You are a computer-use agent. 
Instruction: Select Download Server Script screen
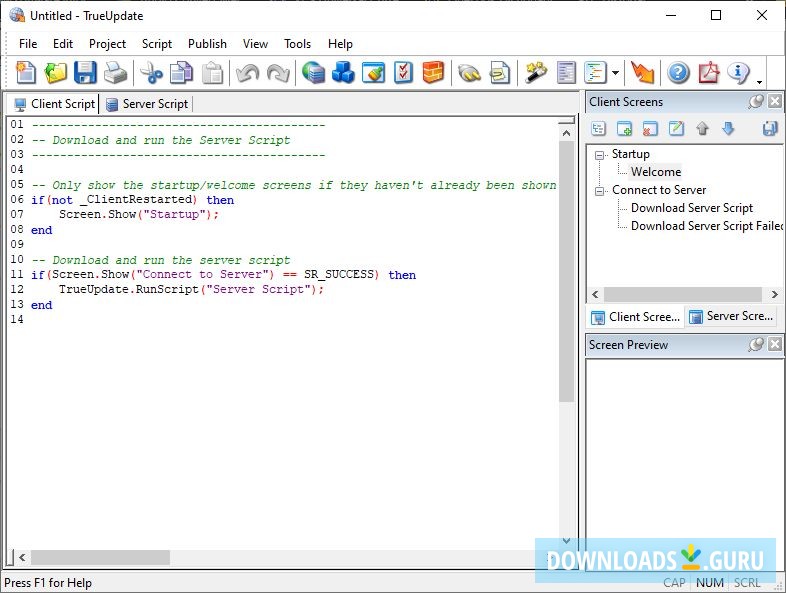point(692,208)
